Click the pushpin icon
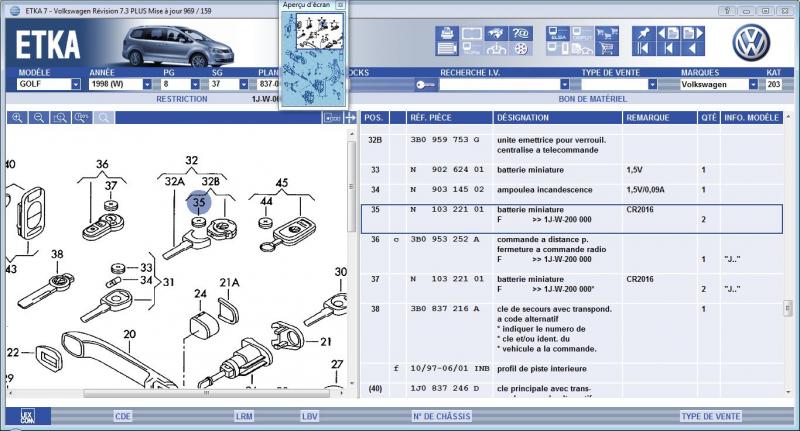 click(x=643, y=33)
